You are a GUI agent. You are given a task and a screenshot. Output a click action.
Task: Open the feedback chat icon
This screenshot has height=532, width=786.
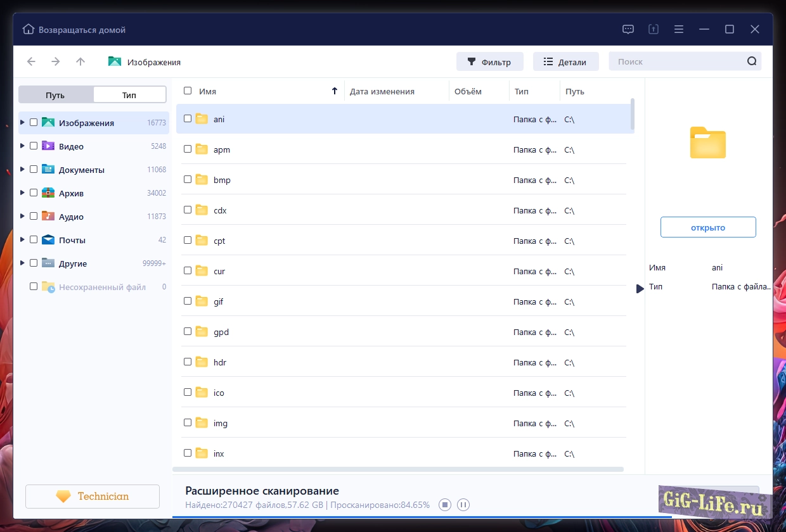click(628, 29)
